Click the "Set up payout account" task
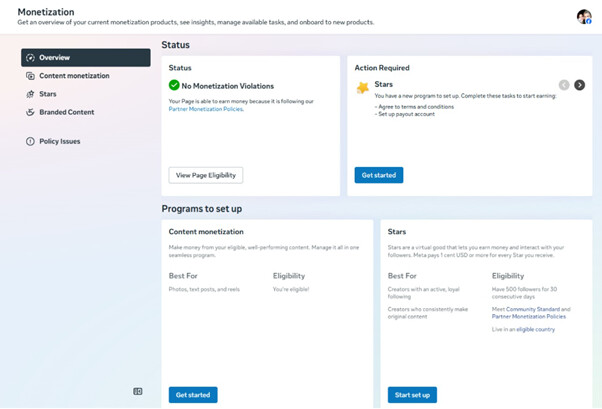 (x=405, y=114)
